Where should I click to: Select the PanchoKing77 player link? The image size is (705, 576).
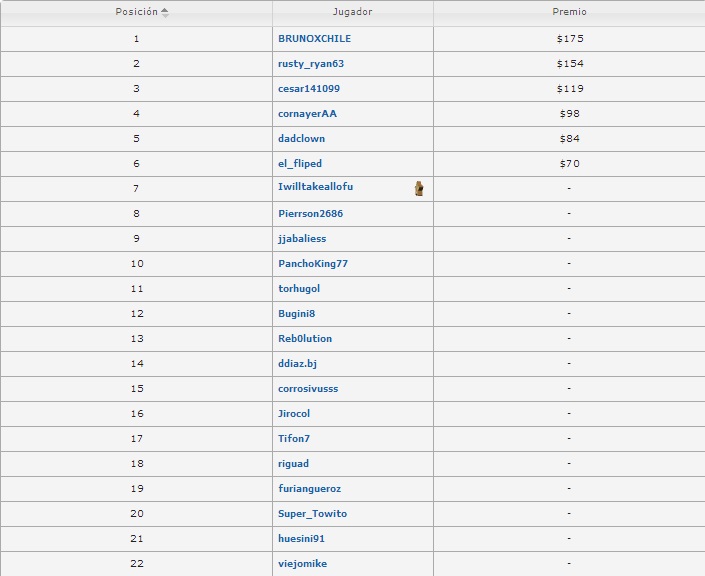(x=313, y=264)
